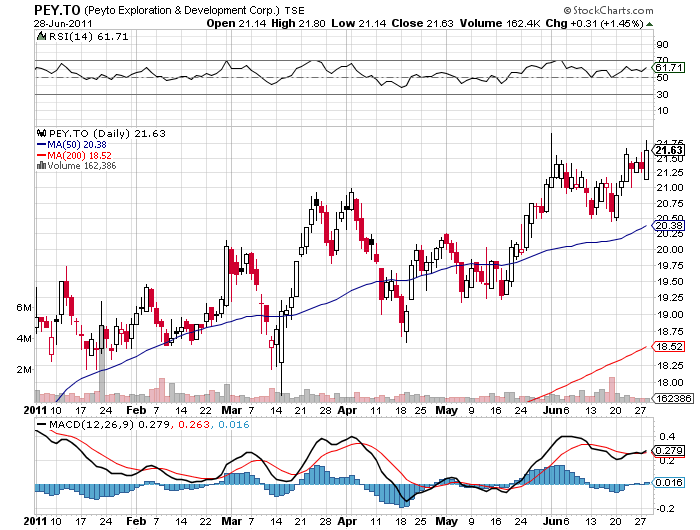
Task: Click May under the price chart
Action: point(446,410)
